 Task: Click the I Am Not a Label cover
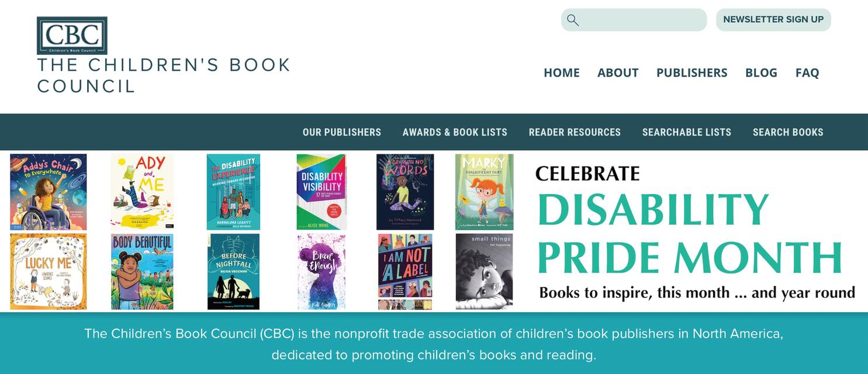[x=405, y=272]
